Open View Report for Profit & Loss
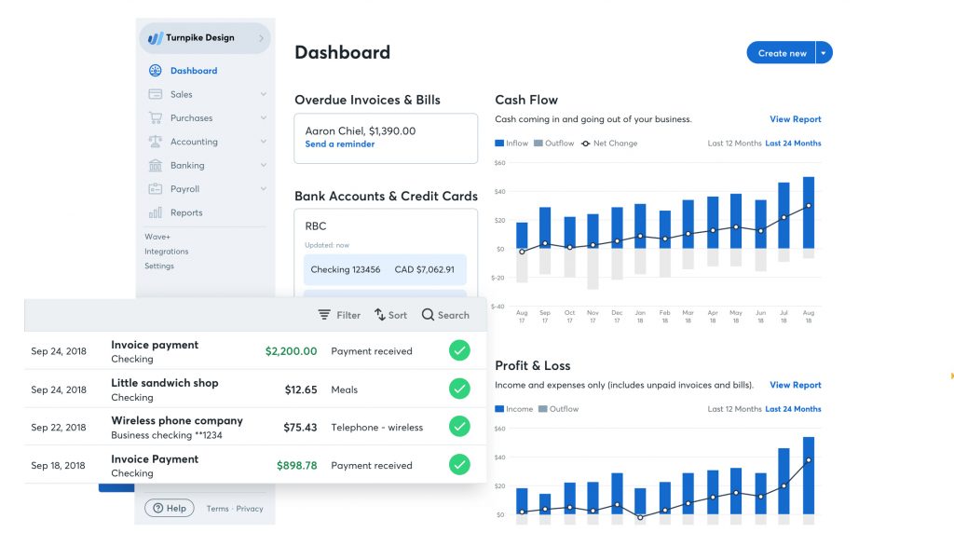 tap(795, 385)
